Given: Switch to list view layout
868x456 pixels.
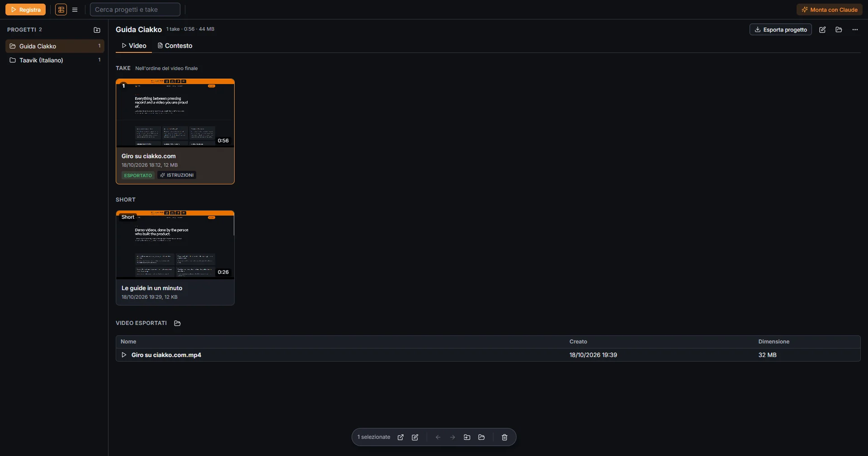Looking at the screenshot, I should click(75, 9).
